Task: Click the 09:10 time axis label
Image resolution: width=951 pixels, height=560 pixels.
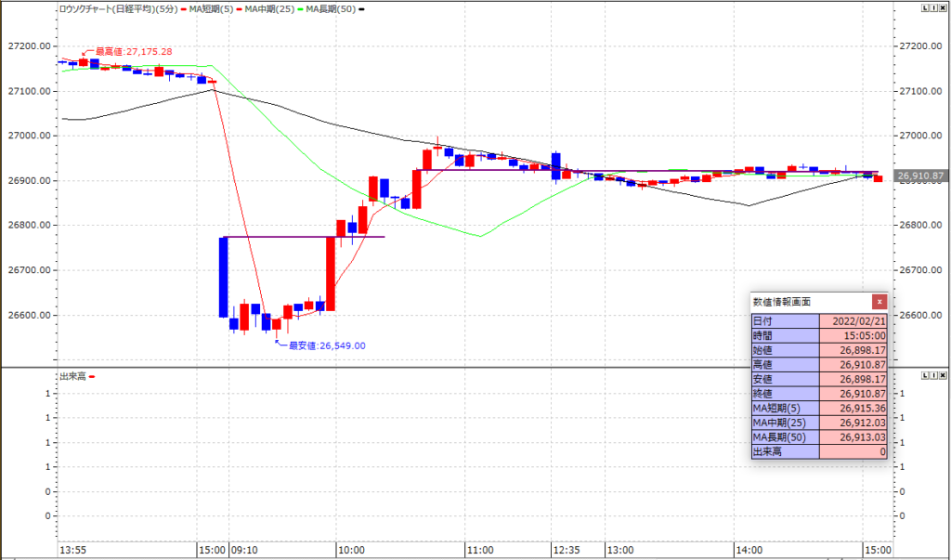Action: click(243, 551)
